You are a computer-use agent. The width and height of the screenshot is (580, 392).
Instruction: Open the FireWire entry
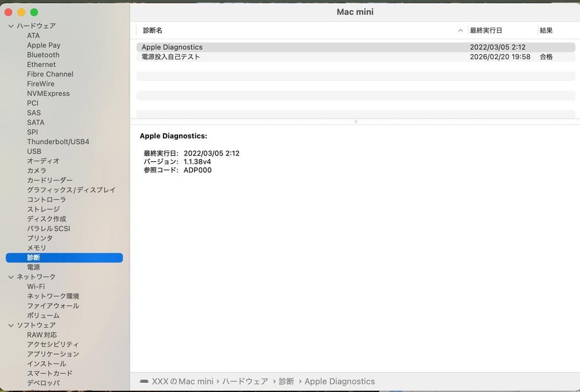(41, 83)
